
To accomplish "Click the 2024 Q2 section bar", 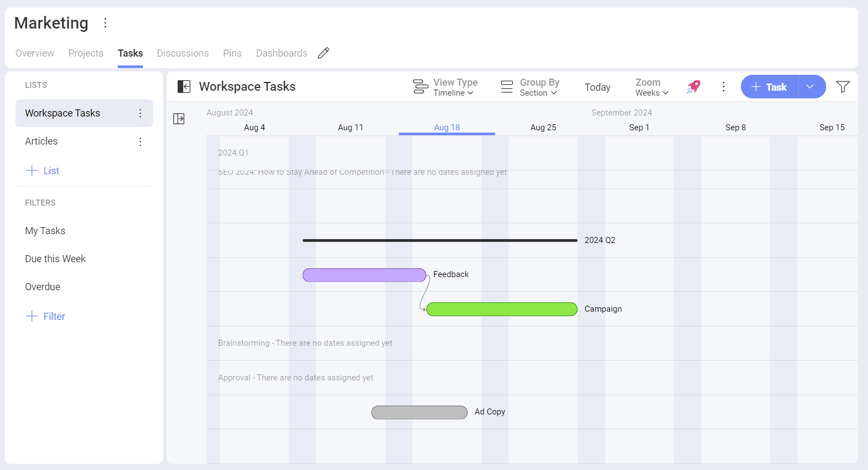I will [440, 240].
